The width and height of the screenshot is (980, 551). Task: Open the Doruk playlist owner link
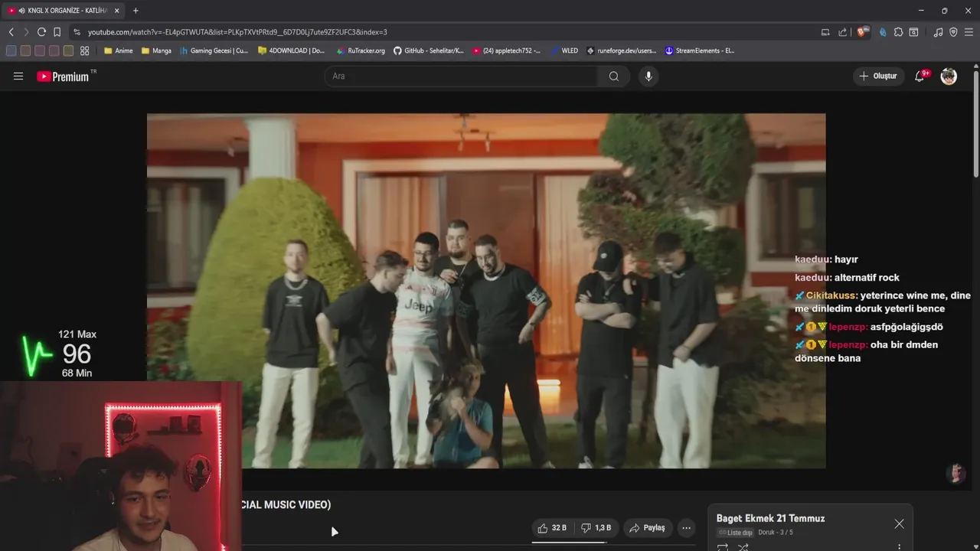(766, 533)
